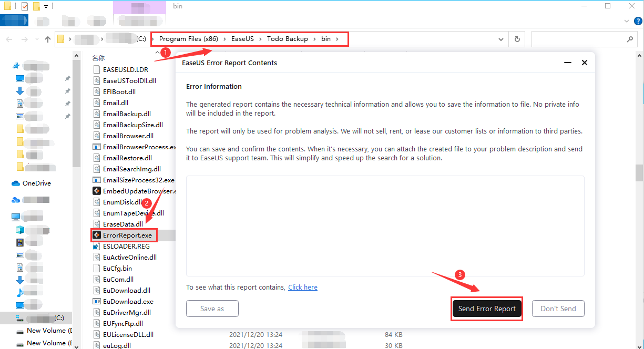Image resolution: width=644 pixels, height=349 pixels.
Task: Select EmbedUpdateBrowser EaseUS app icon
Action: [x=96, y=191]
